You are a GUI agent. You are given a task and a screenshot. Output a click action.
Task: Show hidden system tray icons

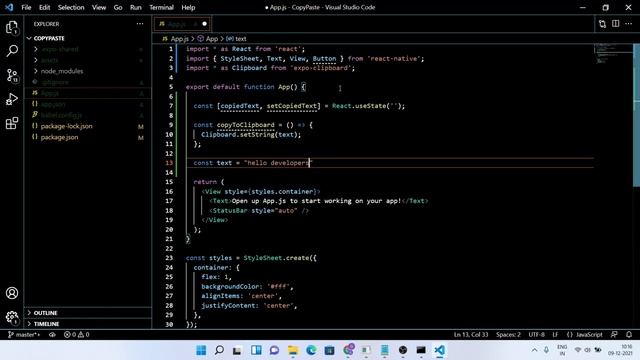click(x=534, y=350)
